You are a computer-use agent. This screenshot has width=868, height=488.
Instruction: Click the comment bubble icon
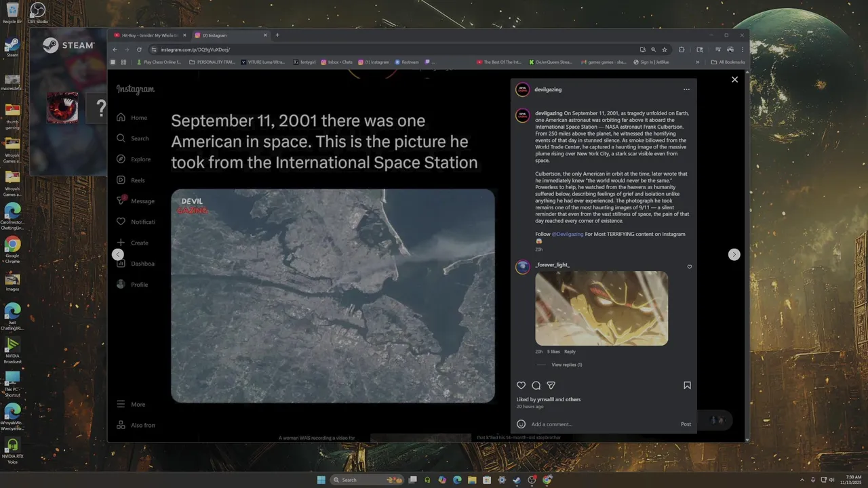pyautogui.click(x=536, y=385)
